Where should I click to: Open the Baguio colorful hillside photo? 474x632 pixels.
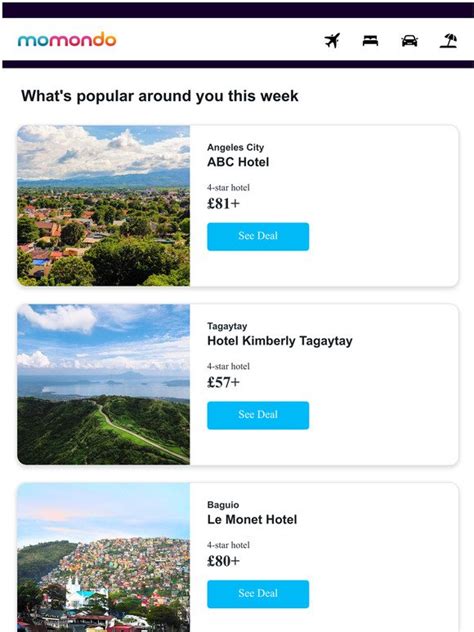(x=104, y=557)
